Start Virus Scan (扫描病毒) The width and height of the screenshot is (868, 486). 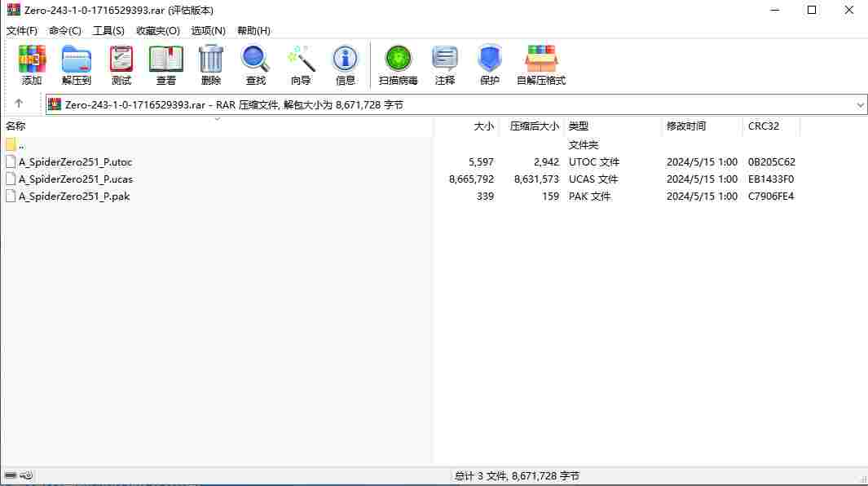(x=398, y=65)
